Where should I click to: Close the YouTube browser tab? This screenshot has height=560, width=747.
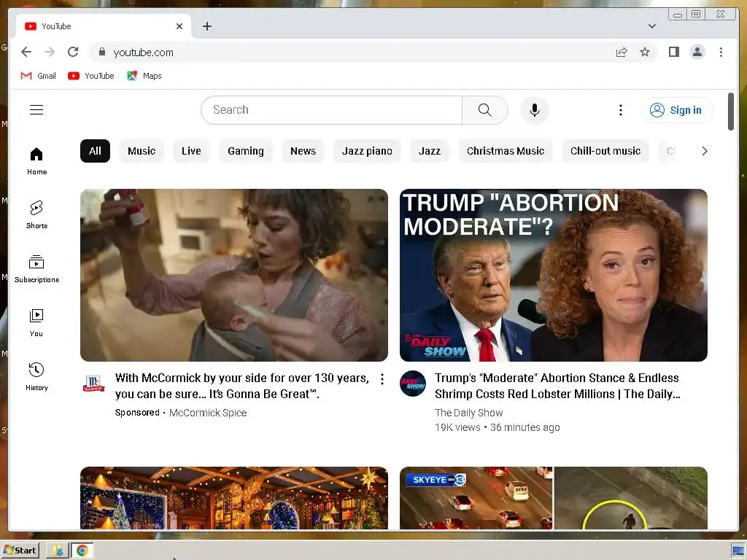pos(179,26)
